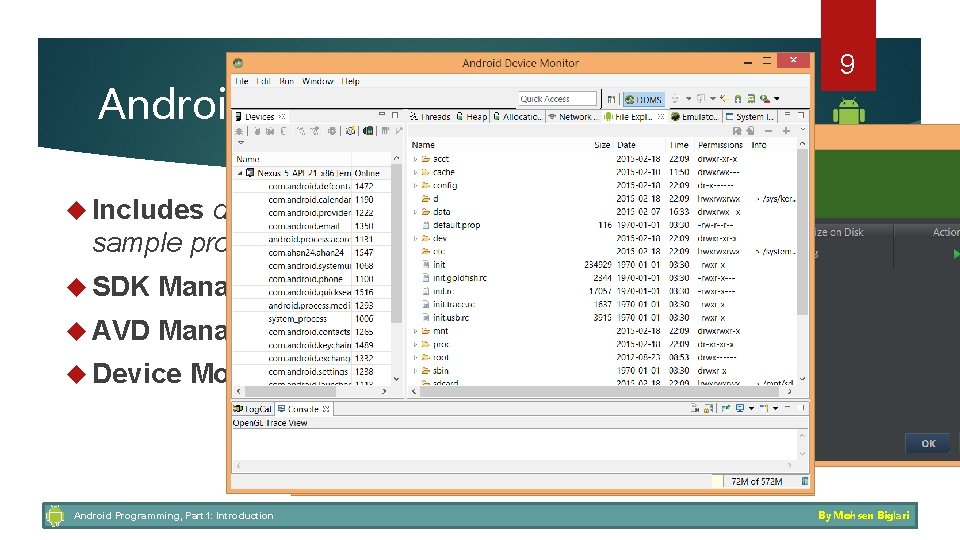The height and width of the screenshot is (540, 960).
Task: Expand the cache folder
Action: [x=416, y=173]
